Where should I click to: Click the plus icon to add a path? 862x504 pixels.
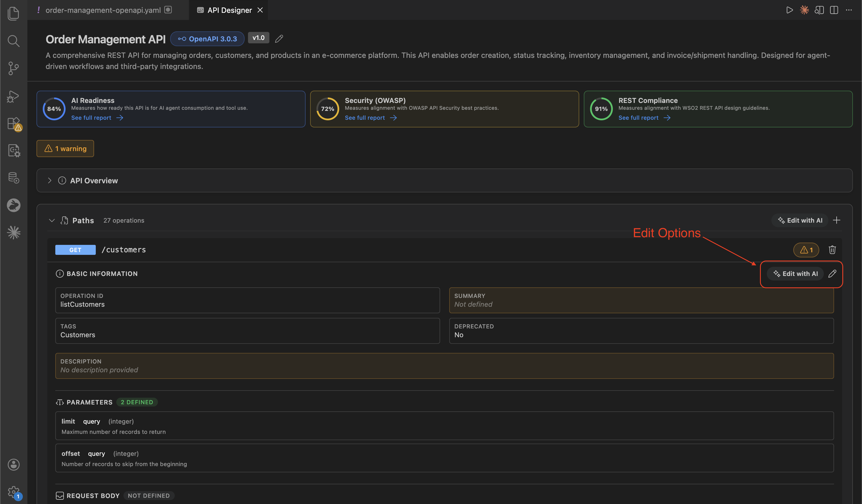[x=836, y=220]
